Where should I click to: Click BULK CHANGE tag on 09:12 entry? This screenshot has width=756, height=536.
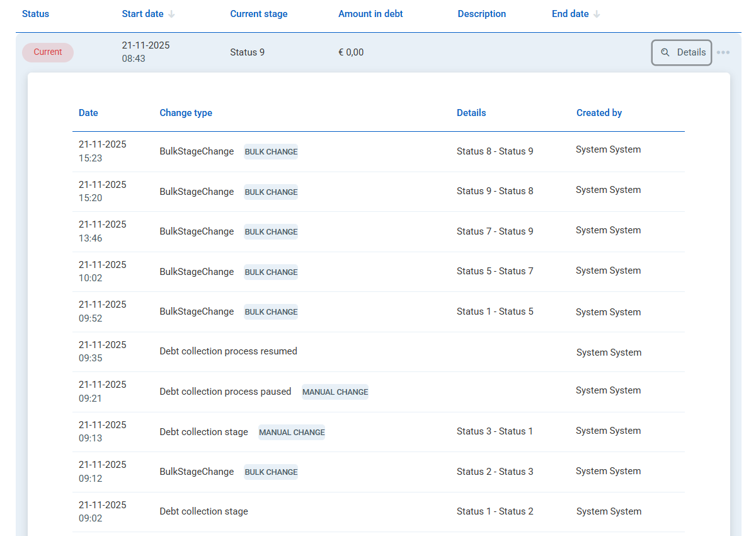point(271,472)
